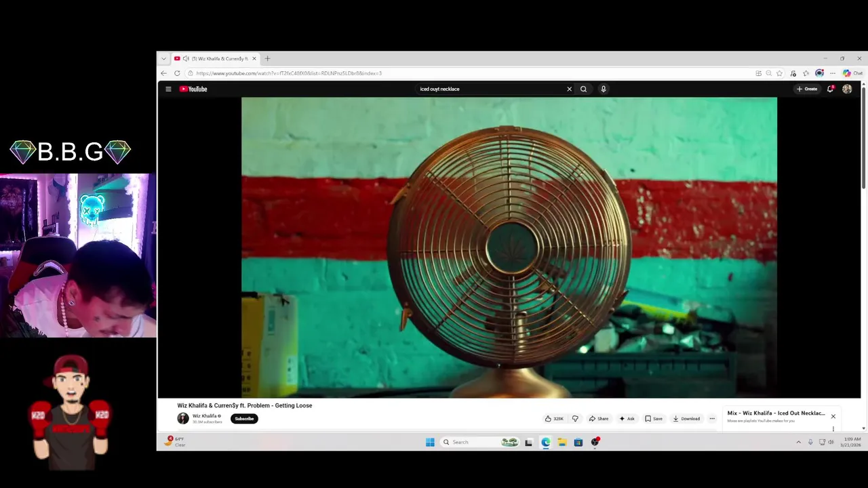Open the Mix playlist options menu
Viewport: 868px width, 488px height.
pos(833,428)
